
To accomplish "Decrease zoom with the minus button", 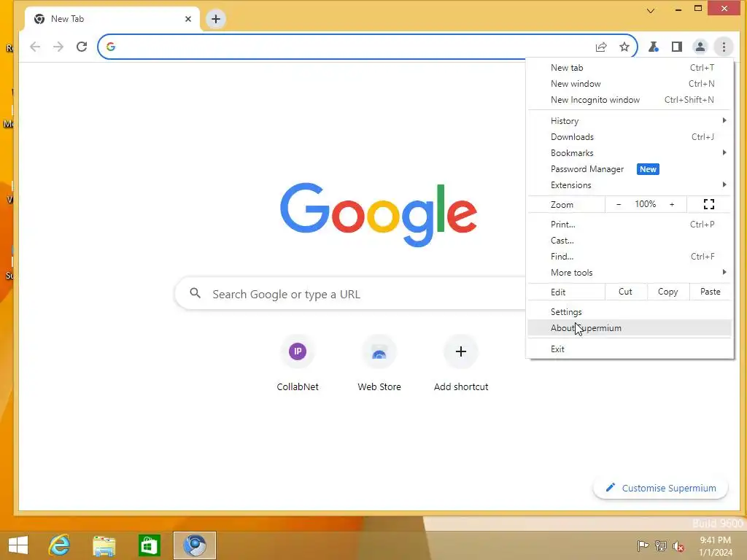I will [619, 204].
